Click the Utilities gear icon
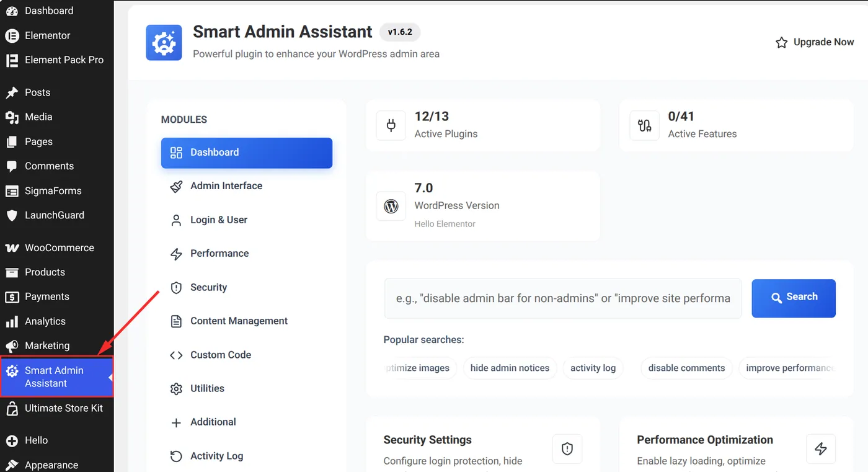Viewport: 868px width, 472px height. (x=176, y=389)
